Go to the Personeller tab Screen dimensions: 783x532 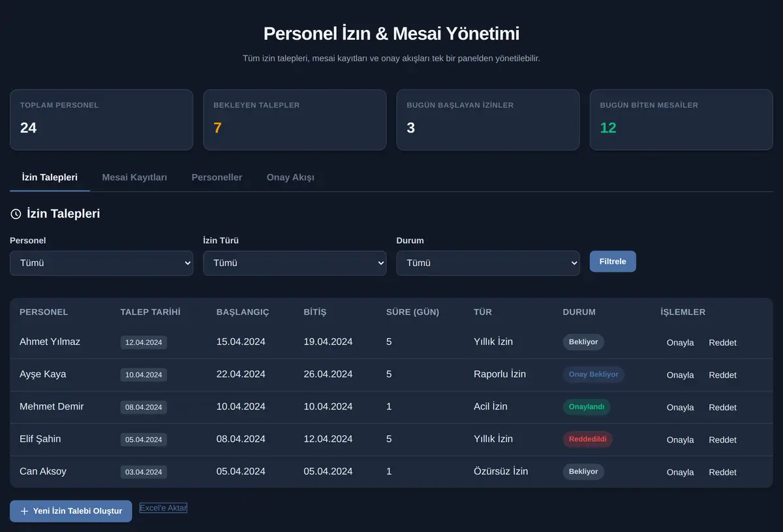click(217, 177)
